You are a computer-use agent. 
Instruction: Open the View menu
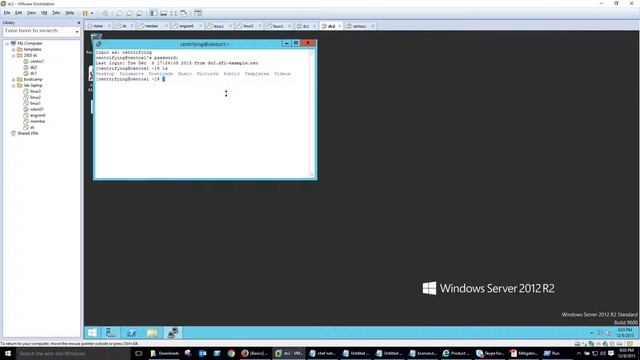31,13
